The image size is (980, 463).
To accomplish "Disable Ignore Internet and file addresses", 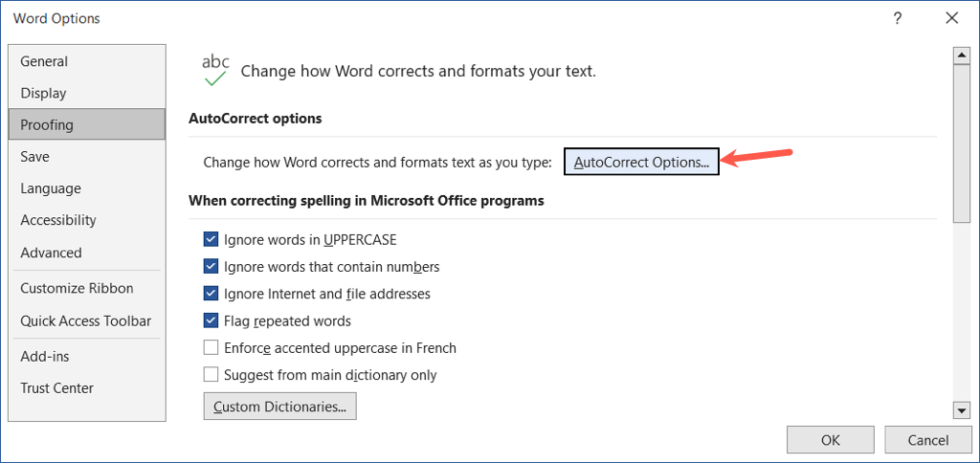I will pos(212,294).
